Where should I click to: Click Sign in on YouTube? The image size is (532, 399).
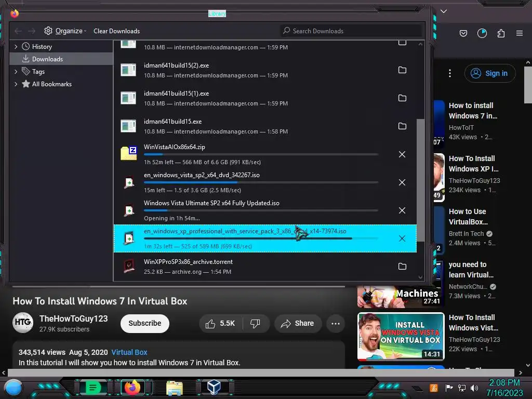pos(490,73)
